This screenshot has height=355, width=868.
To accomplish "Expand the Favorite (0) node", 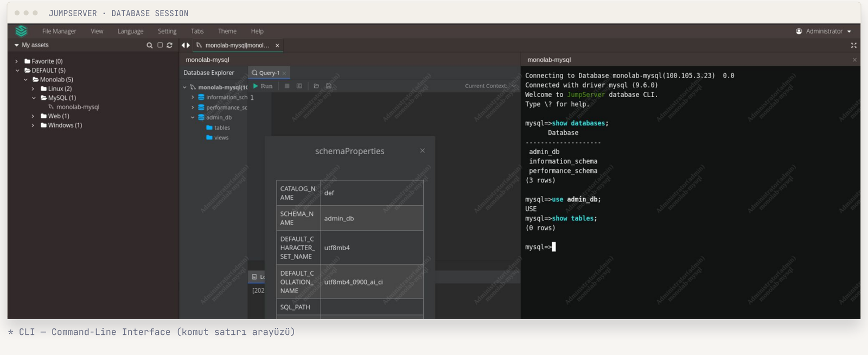I will click(17, 61).
